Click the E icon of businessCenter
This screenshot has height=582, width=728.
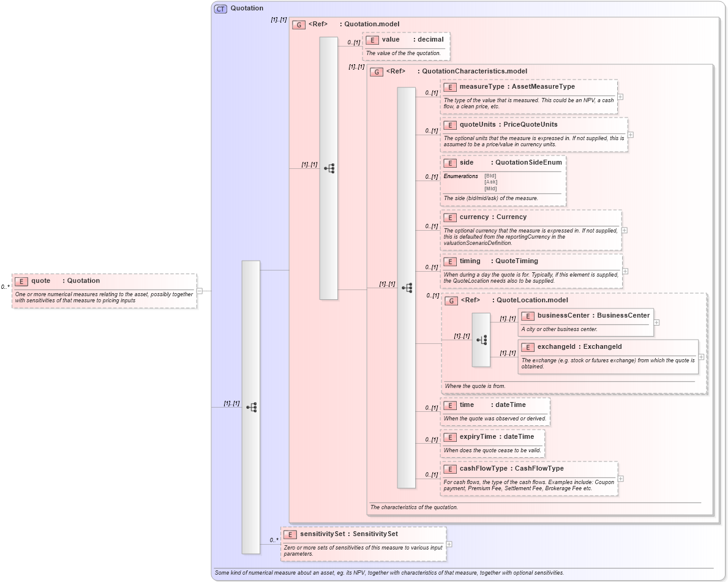(528, 316)
